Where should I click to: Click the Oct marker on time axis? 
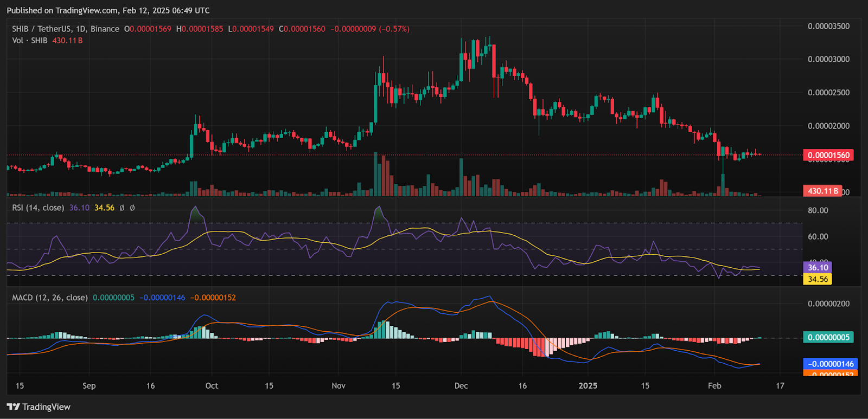[x=212, y=386]
